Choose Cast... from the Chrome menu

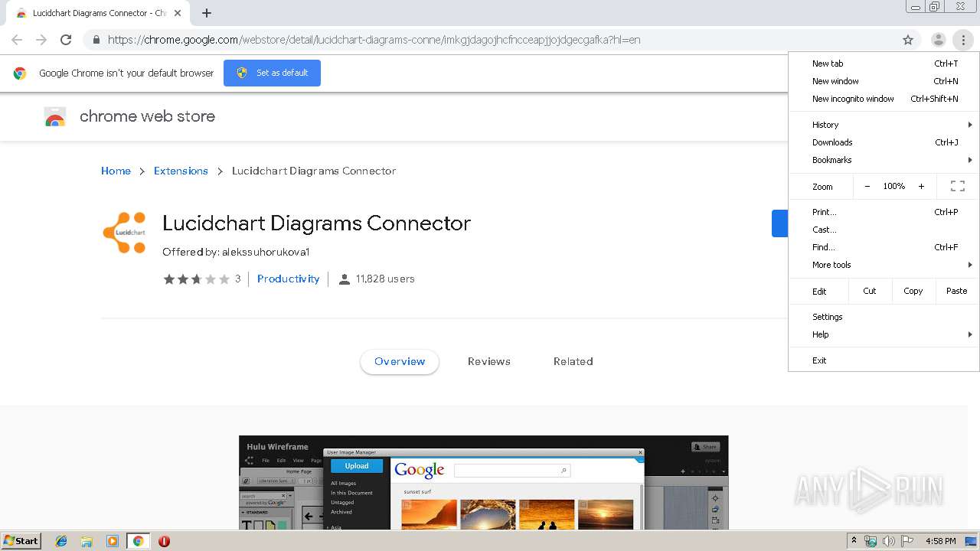coord(884,230)
